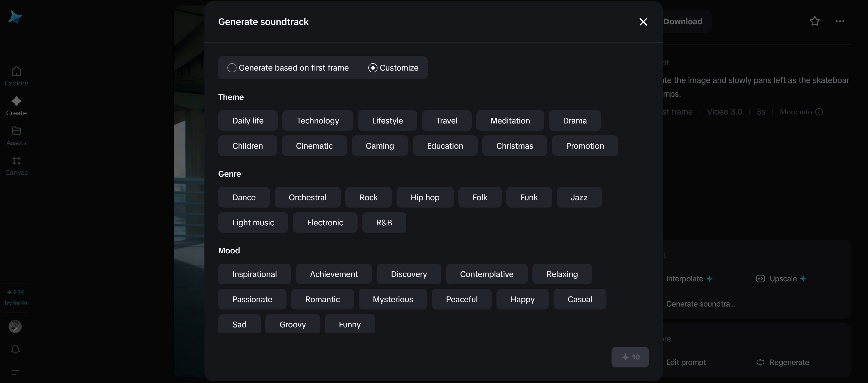The image size is (868, 383).
Task: Click the 'Edit prompt' menu entry
Action: 686,362
